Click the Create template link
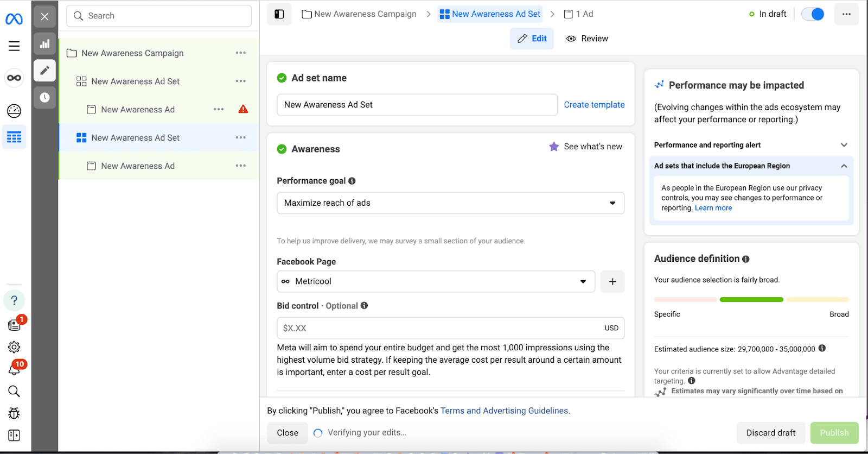Viewport: 868px width, 454px height. pos(594,105)
